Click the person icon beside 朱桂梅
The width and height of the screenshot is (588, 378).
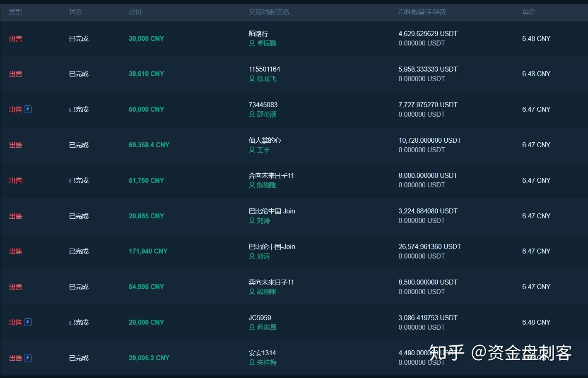coord(252,362)
